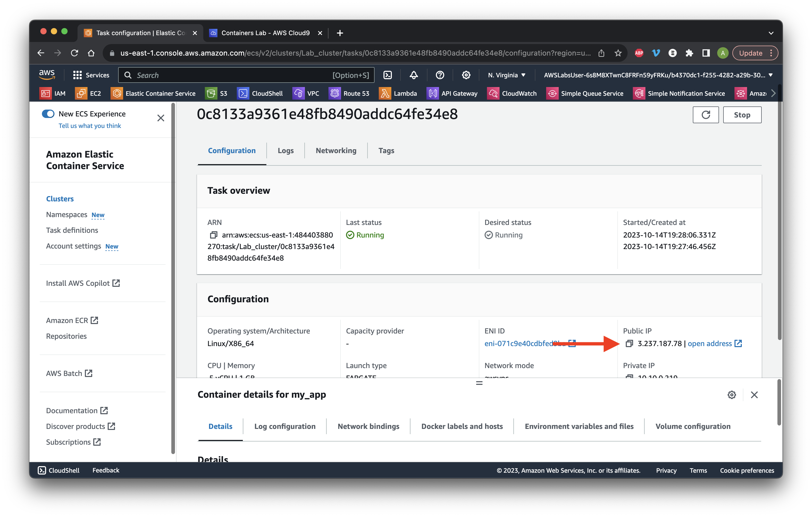Viewport: 812px width, 517px height.
Task: Open Install AWS Copilot link
Action: 83,283
